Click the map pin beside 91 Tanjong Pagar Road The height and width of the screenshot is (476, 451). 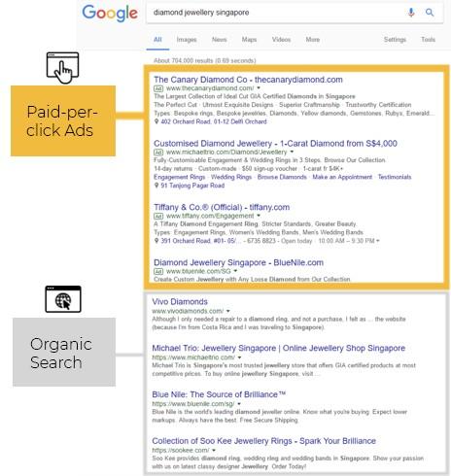coord(156,186)
